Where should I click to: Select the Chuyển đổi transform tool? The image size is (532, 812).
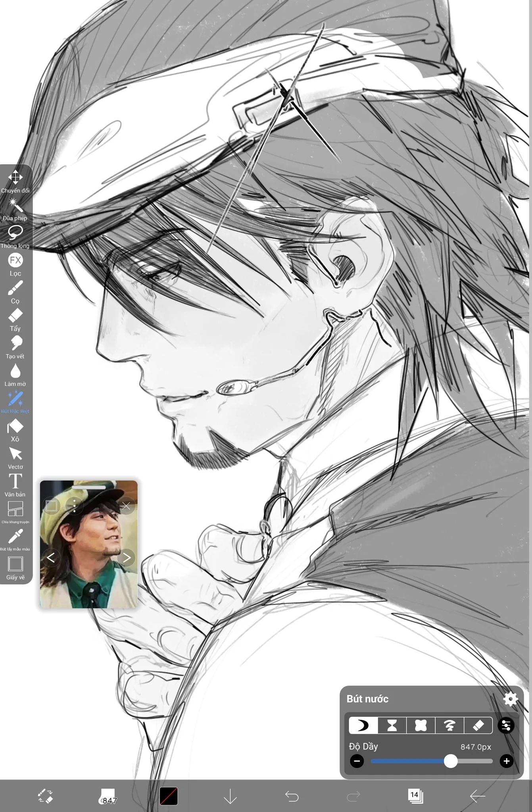15,182
